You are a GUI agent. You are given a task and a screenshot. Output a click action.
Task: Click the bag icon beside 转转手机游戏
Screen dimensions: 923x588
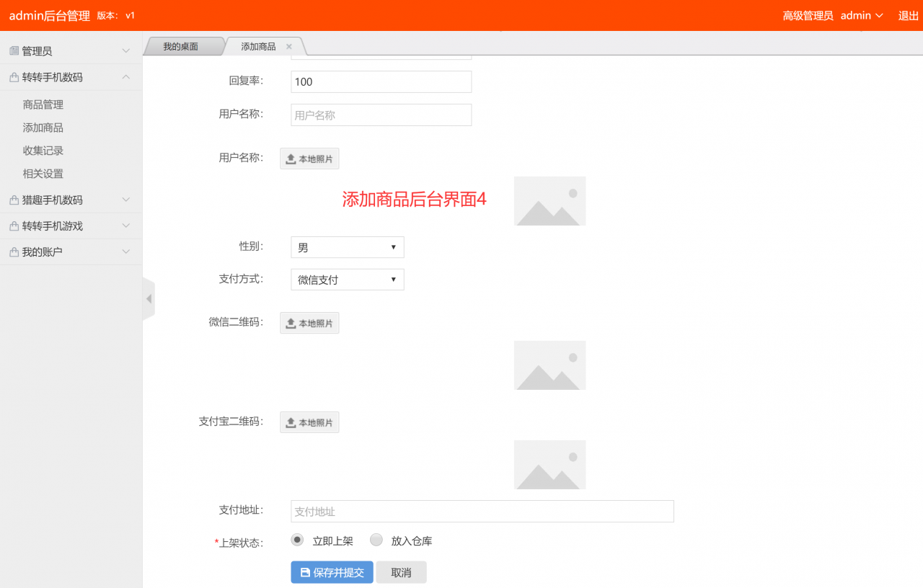pos(14,226)
